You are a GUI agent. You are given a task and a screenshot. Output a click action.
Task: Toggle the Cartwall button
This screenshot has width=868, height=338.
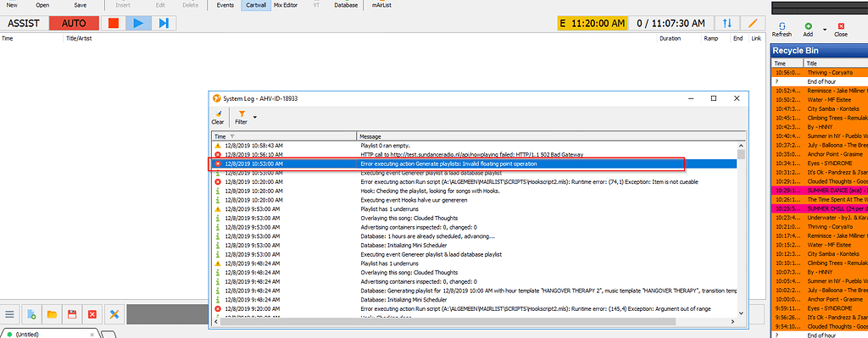256,5
